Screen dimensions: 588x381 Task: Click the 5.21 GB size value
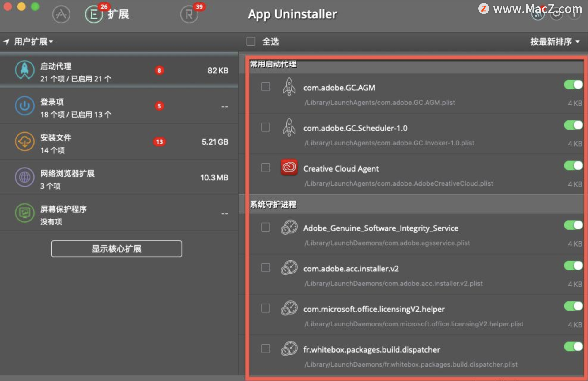click(215, 142)
